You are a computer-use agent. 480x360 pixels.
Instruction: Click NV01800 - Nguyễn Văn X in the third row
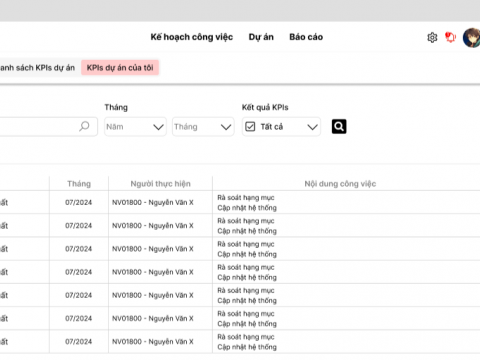(x=153, y=249)
